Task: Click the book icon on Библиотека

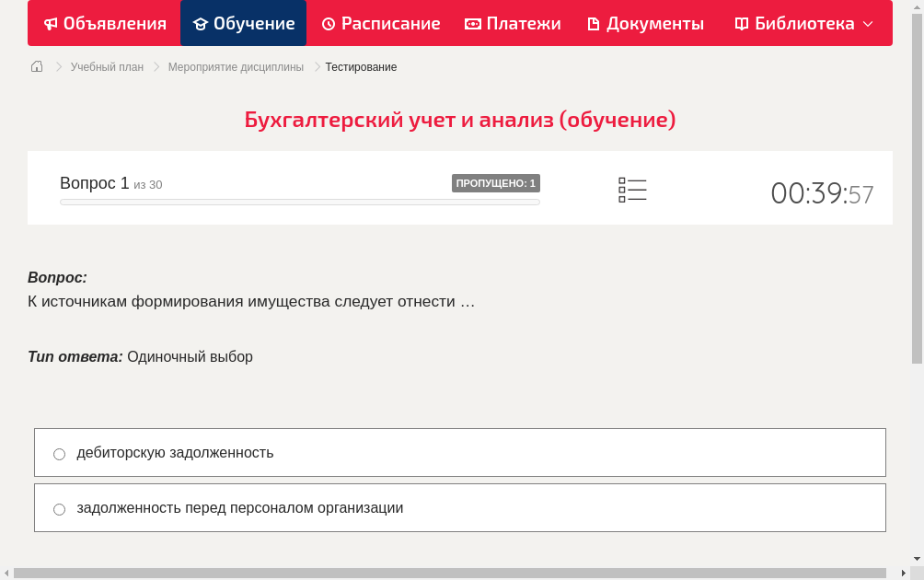Action: pos(741,23)
